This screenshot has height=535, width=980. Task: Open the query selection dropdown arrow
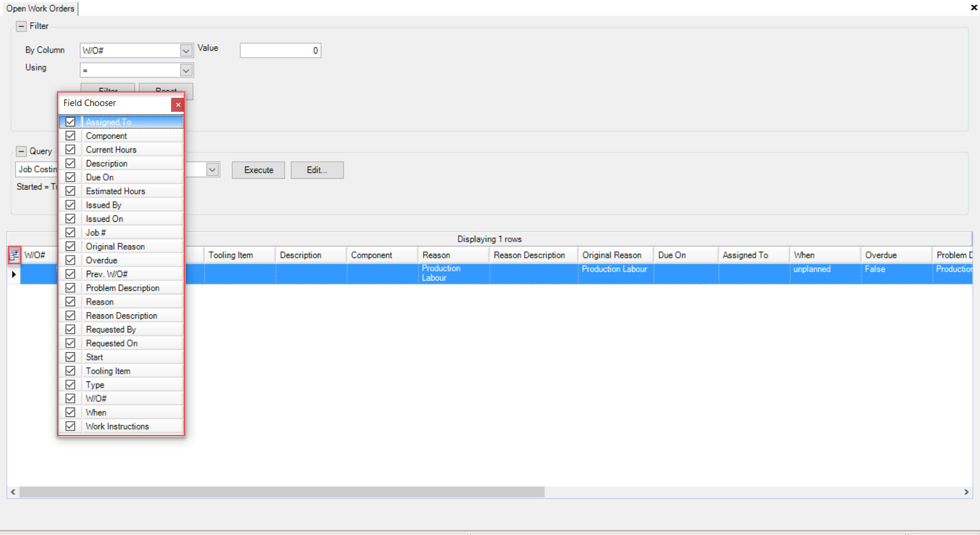coord(212,169)
